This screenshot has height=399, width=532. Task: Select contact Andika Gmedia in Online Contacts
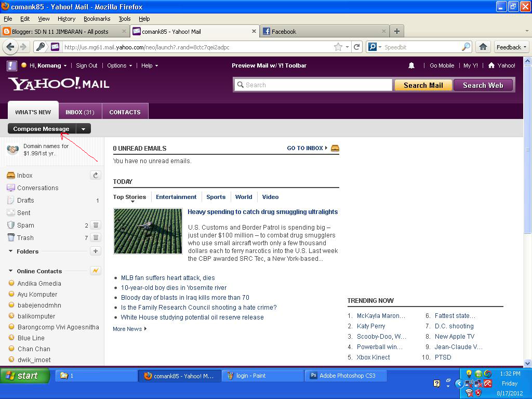click(x=39, y=283)
